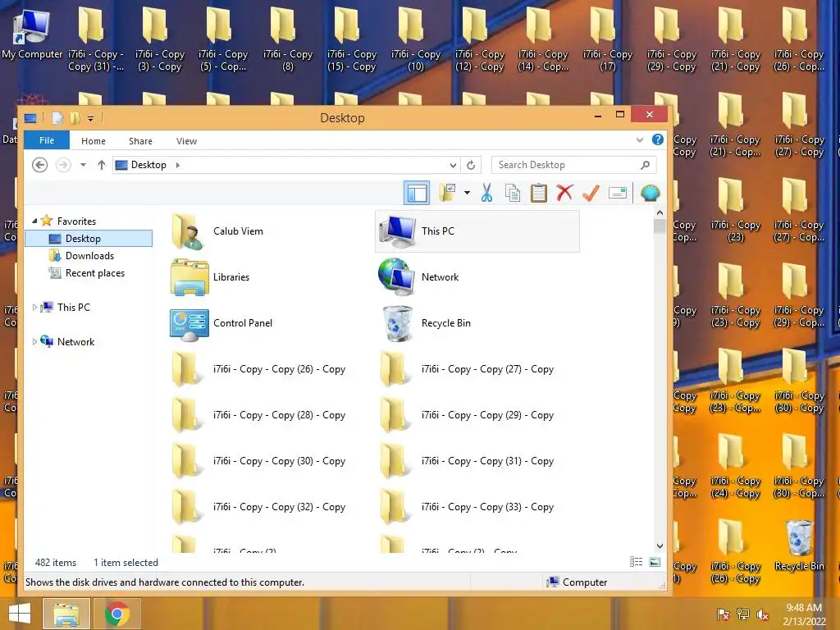Click the folder options icon in toolbar
The image size is (840, 630).
[447, 193]
